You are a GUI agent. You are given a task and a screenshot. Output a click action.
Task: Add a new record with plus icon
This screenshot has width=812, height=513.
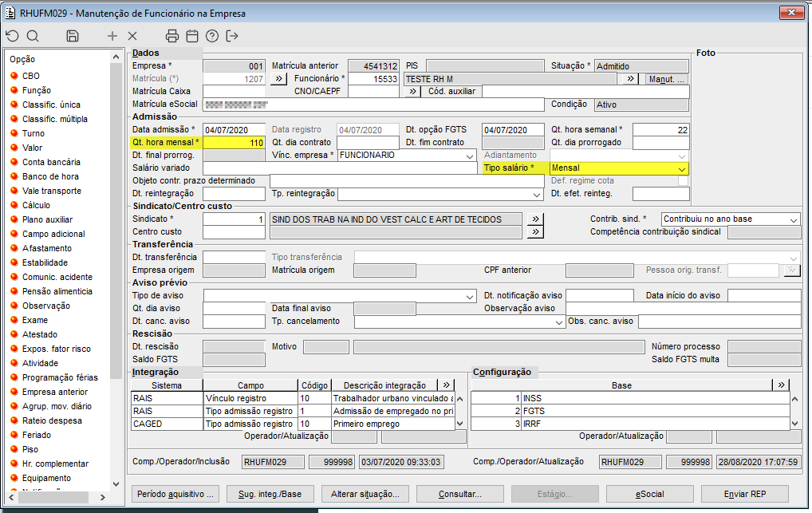pos(112,36)
